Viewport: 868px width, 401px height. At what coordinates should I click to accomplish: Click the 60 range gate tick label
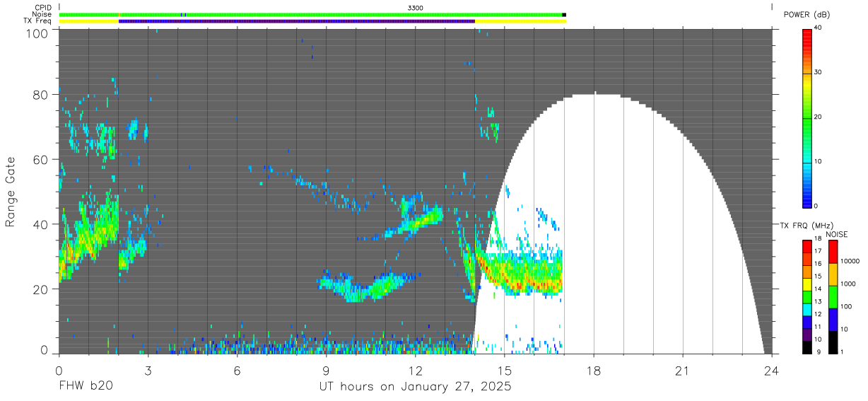tap(40, 159)
